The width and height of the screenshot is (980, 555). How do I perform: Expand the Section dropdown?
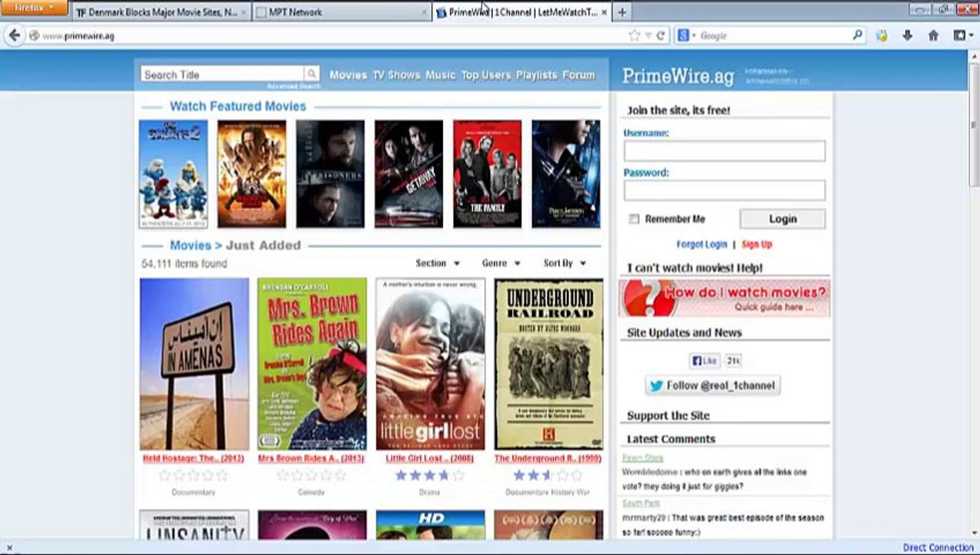pos(438,264)
